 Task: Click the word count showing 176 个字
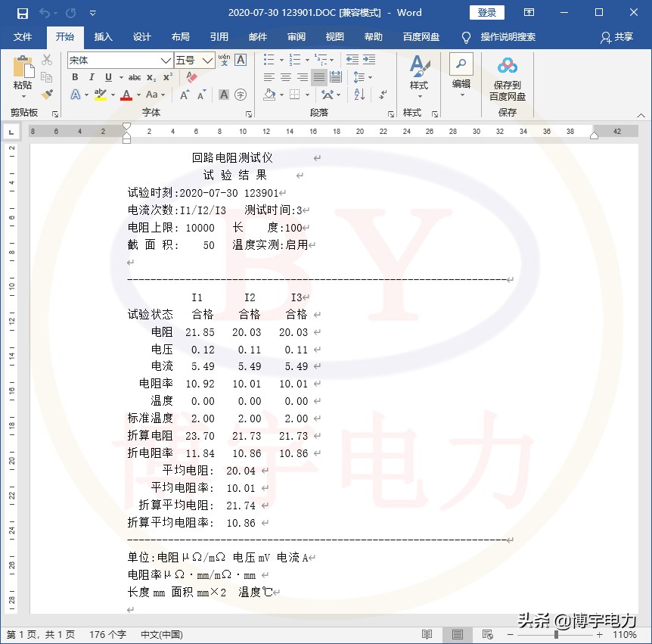[x=108, y=635]
